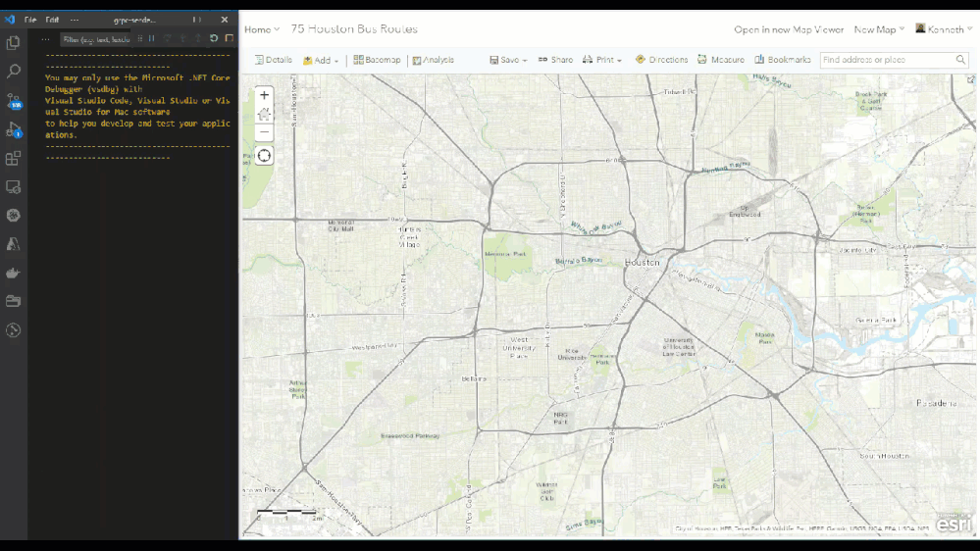Open the Edit menu in VS Code
Viewport: 980px width, 551px height.
52,20
